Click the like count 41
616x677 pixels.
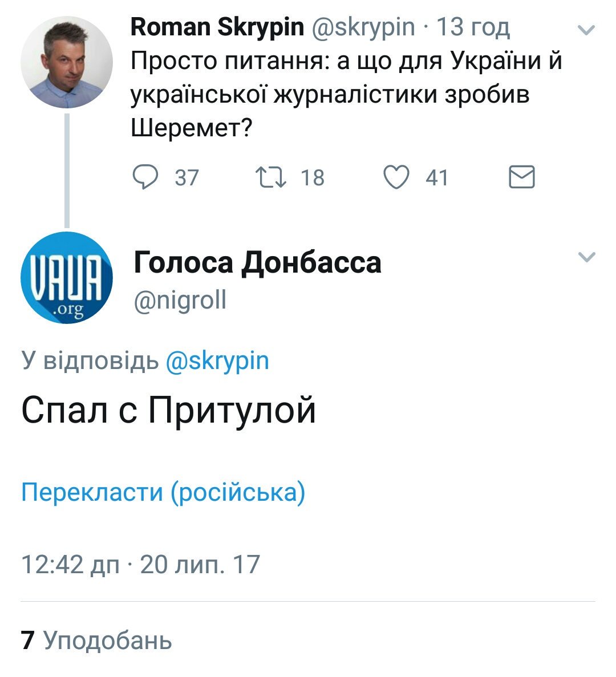coord(437,178)
